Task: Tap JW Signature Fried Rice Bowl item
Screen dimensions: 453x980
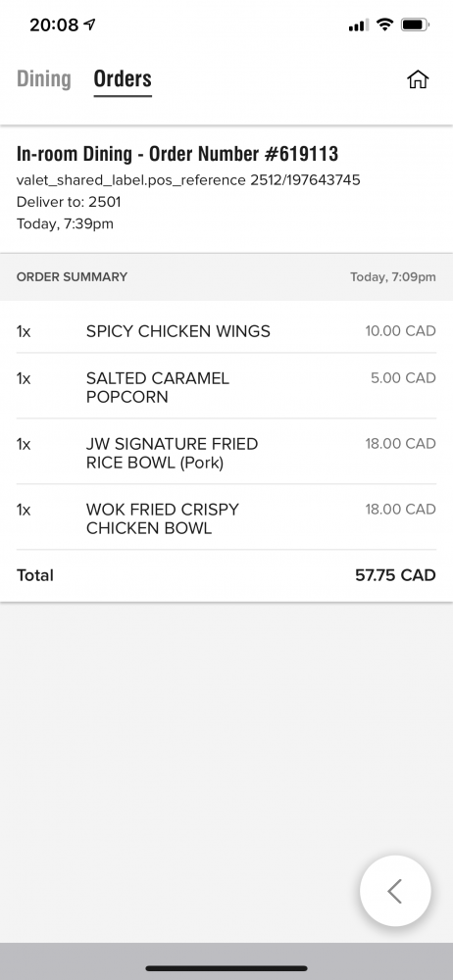Action: (x=226, y=453)
